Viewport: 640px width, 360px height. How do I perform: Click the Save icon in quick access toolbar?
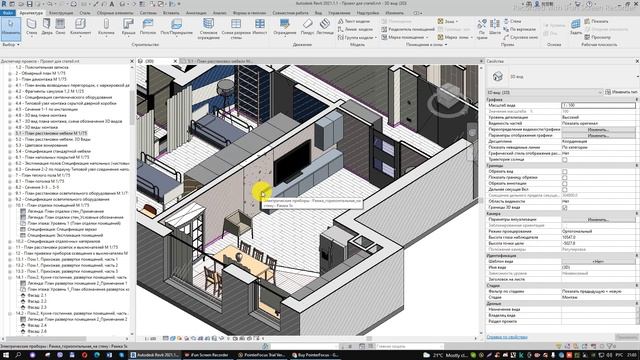29,4
